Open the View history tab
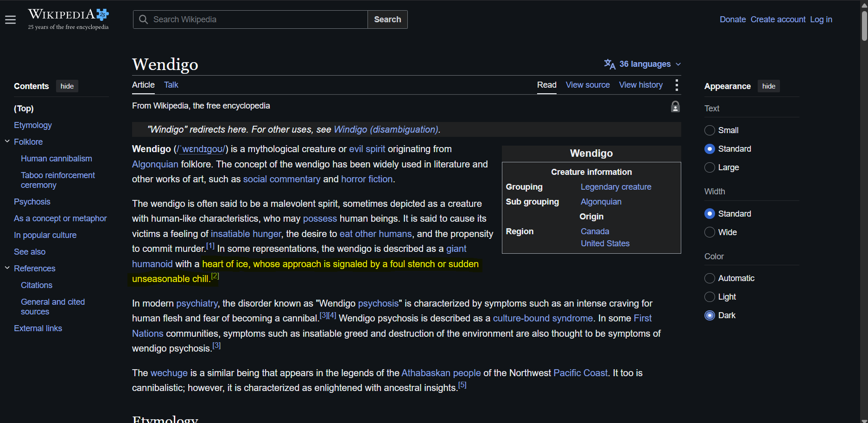 (x=641, y=85)
